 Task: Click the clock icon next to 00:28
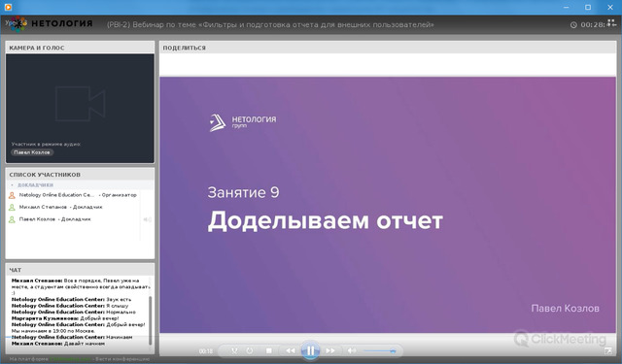pos(573,25)
